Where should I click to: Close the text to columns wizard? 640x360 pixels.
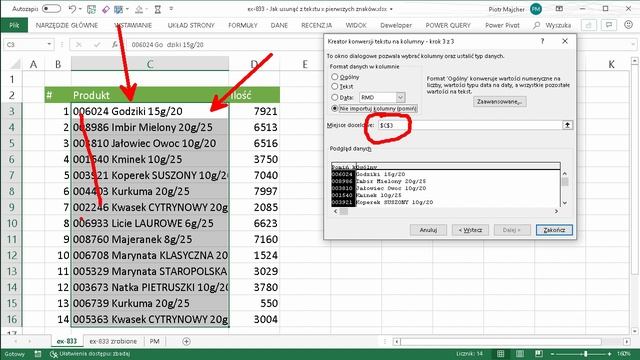click(x=565, y=41)
